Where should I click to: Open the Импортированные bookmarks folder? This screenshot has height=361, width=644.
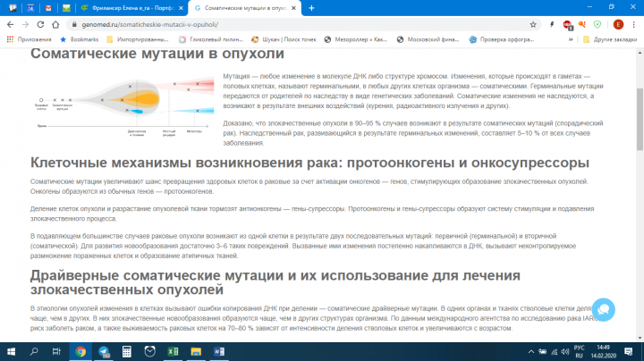pos(138,39)
